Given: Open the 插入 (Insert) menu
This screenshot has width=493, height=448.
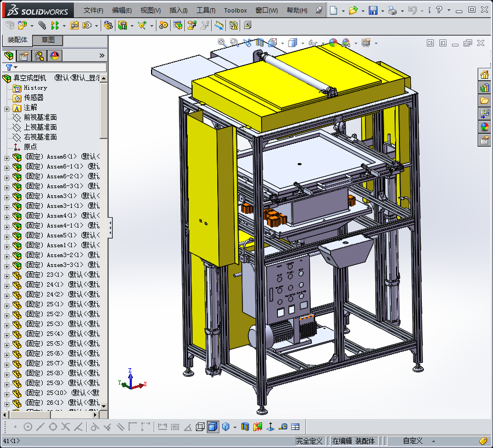Looking at the screenshot, I should [178, 10].
